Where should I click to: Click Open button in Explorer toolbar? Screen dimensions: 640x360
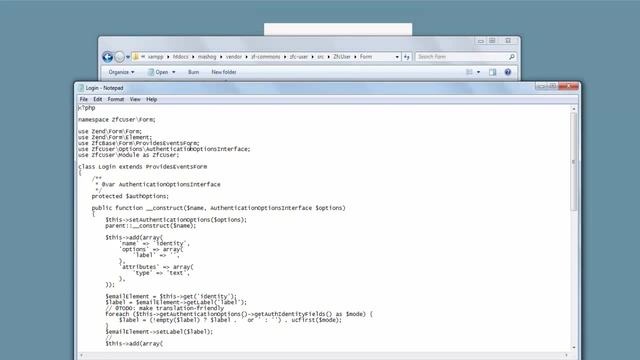point(158,72)
